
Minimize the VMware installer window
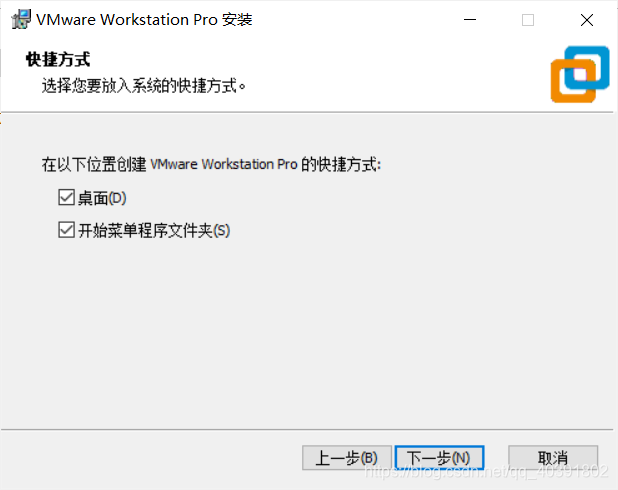(x=469, y=20)
